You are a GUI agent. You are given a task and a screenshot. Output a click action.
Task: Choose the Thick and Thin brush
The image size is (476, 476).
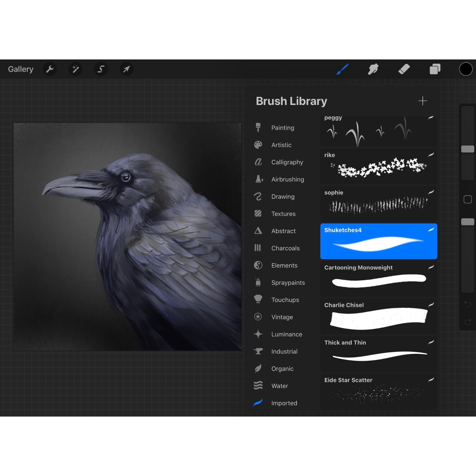tap(379, 354)
